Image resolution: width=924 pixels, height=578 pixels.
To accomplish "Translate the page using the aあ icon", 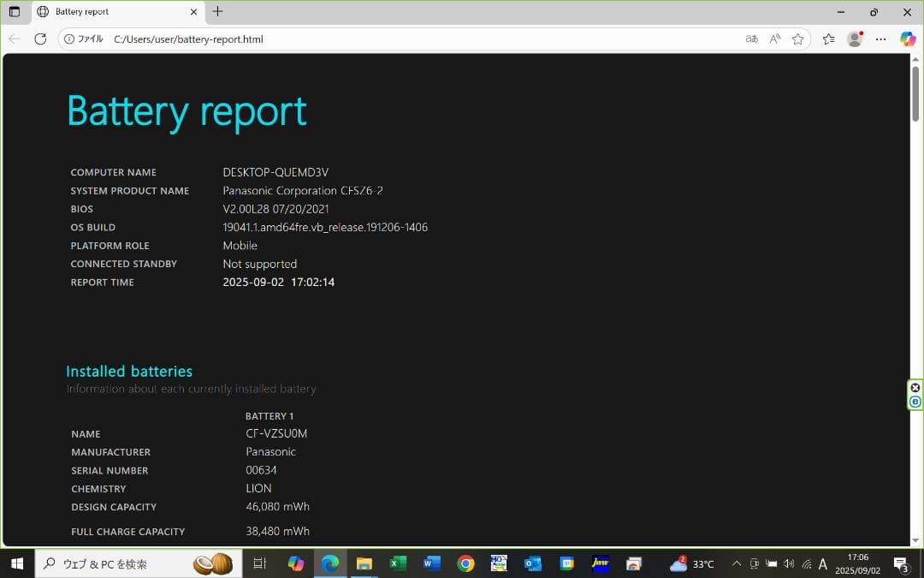I will [751, 39].
